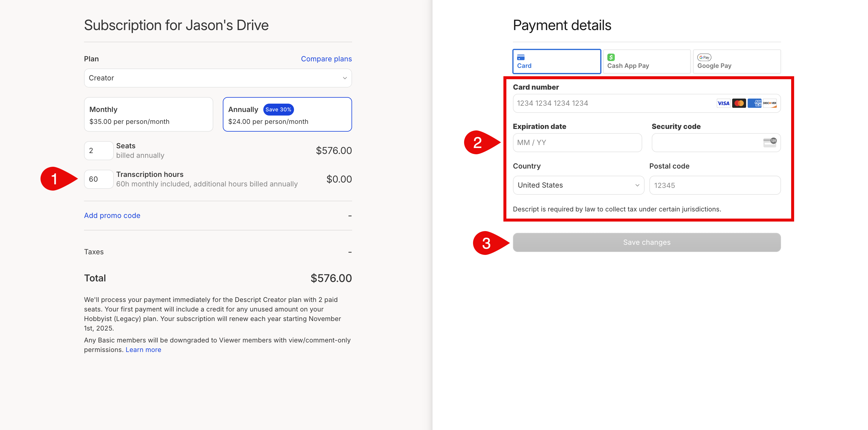Click the chevron arrow in Plan selector
This screenshot has width=868, height=430.
[x=345, y=78]
